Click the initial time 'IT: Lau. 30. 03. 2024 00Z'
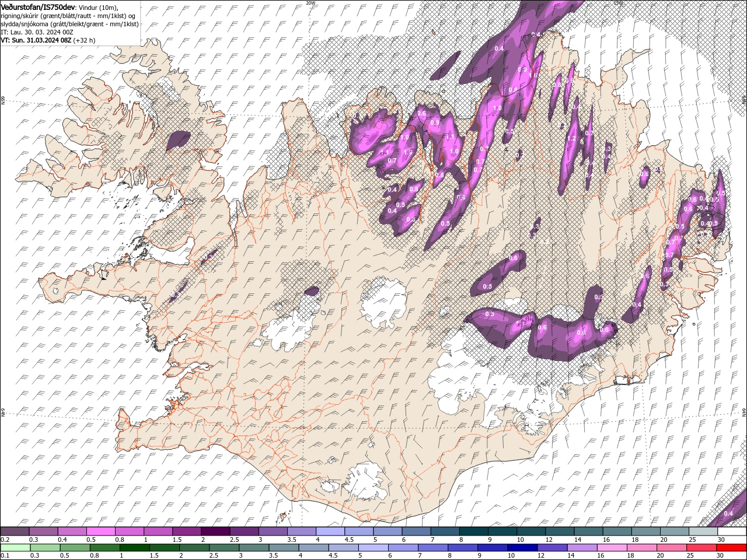 click(x=37, y=32)
